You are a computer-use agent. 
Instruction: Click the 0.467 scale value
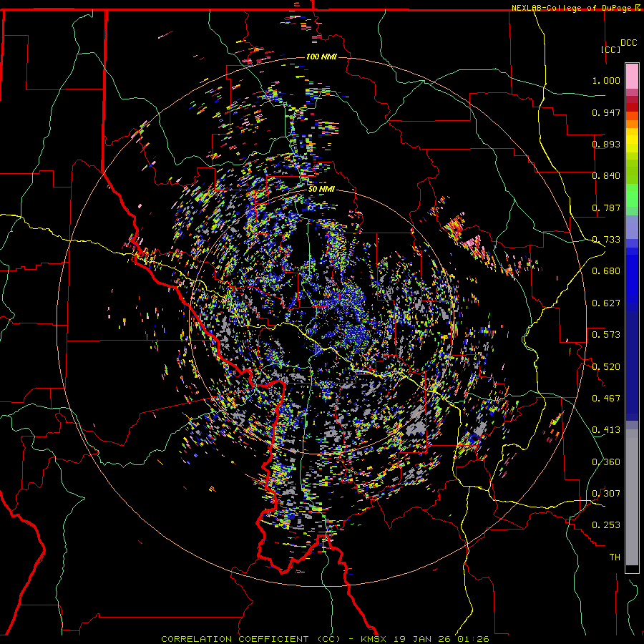pos(606,399)
